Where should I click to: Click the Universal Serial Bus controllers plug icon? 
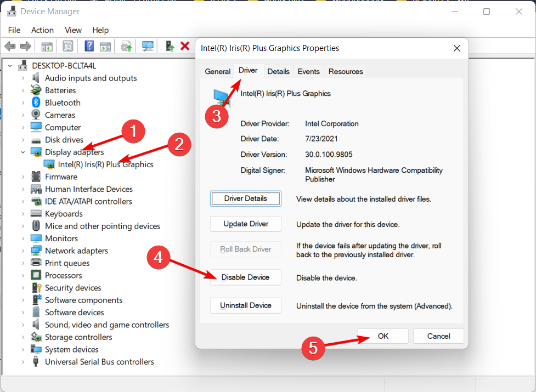pyautogui.click(x=36, y=361)
